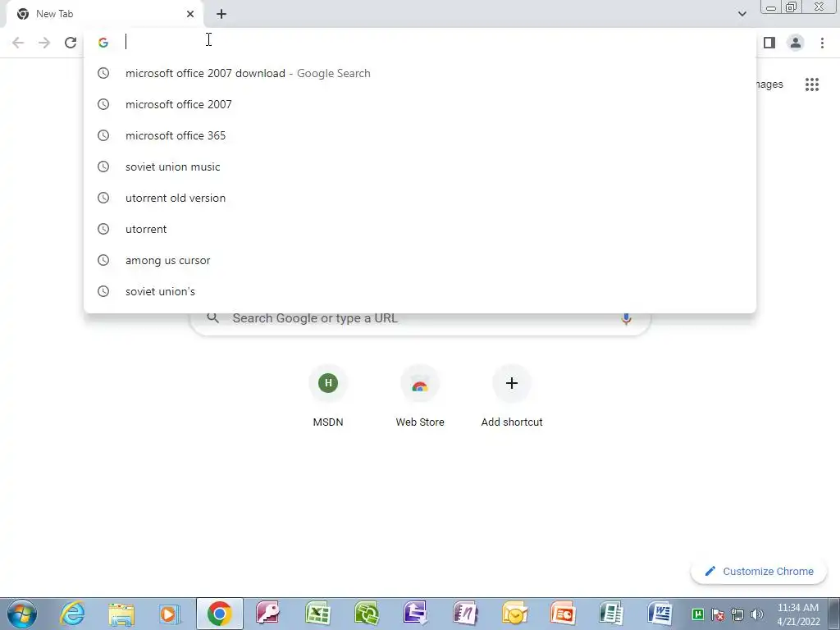The height and width of the screenshot is (630, 840).
Task: Pick the soviet union's suggestion
Action: click(x=420, y=291)
